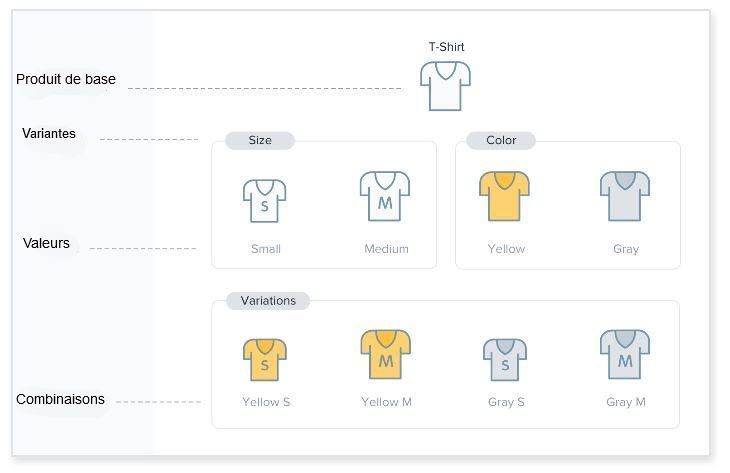Image resolution: width=730 pixels, height=473 pixels.
Task: Pick the Yellow M variation shirt
Action: (385, 354)
